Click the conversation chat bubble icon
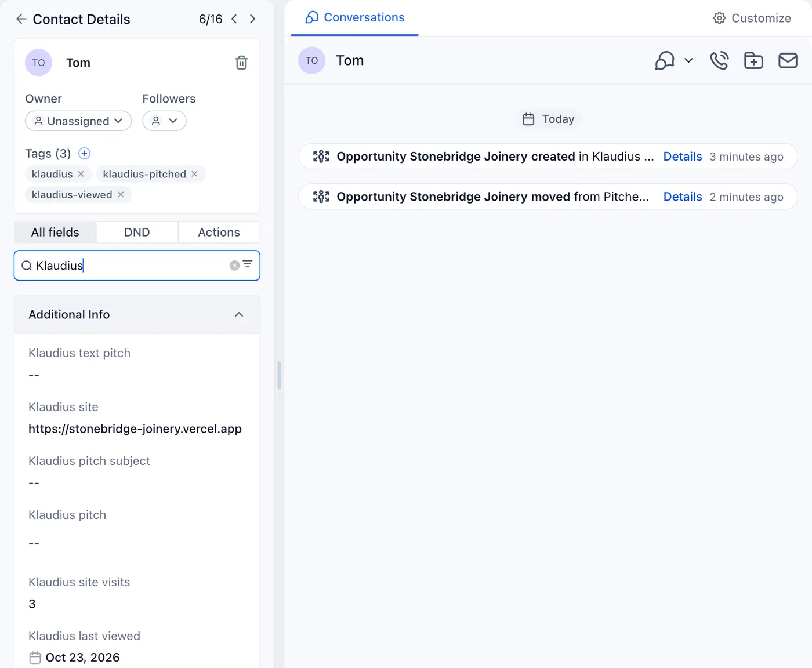 click(x=665, y=60)
